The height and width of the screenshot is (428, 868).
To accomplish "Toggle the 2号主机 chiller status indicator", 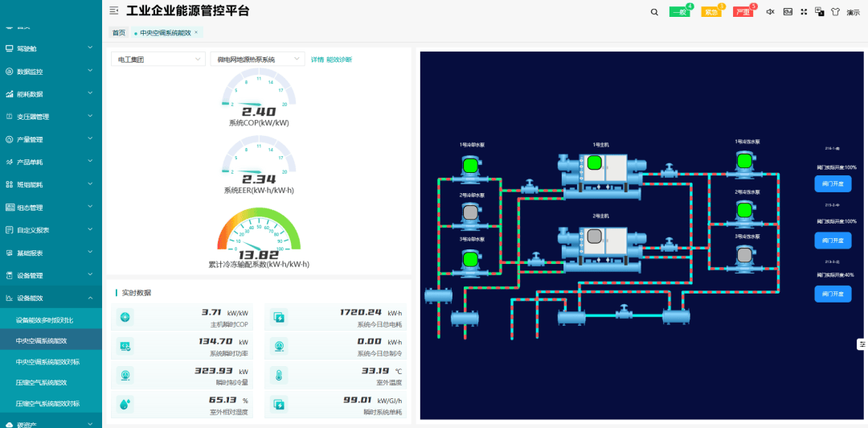I will pyautogui.click(x=594, y=237).
